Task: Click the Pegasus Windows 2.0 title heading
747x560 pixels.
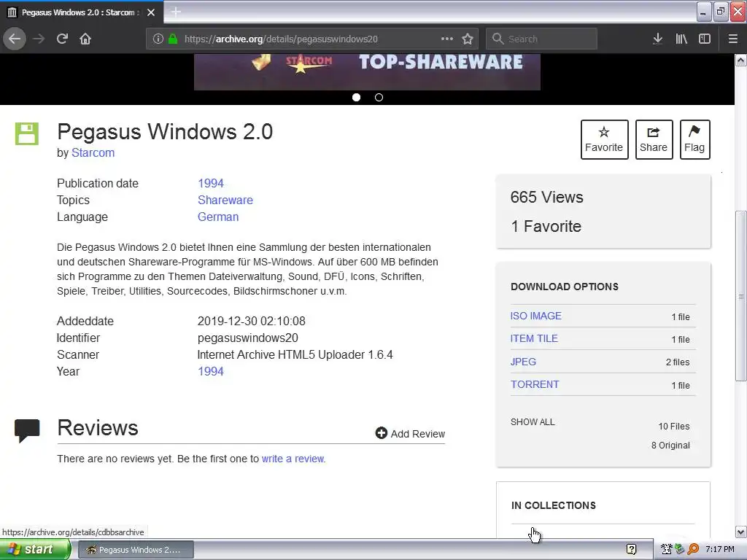Action: 165,131
